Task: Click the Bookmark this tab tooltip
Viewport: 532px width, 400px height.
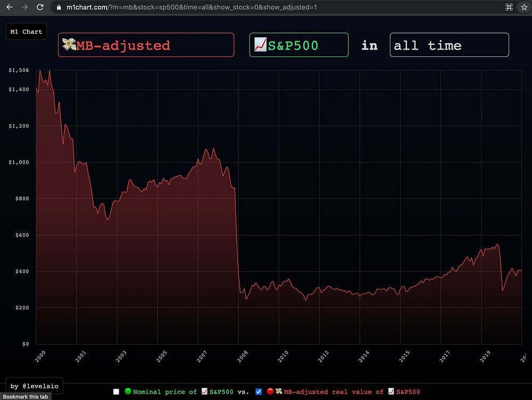Action: [x=26, y=397]
